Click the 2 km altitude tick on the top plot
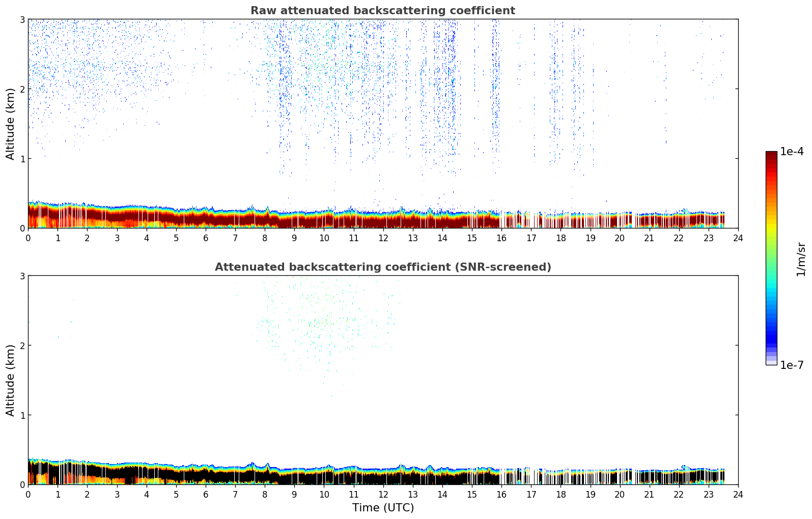 [22, 89]
